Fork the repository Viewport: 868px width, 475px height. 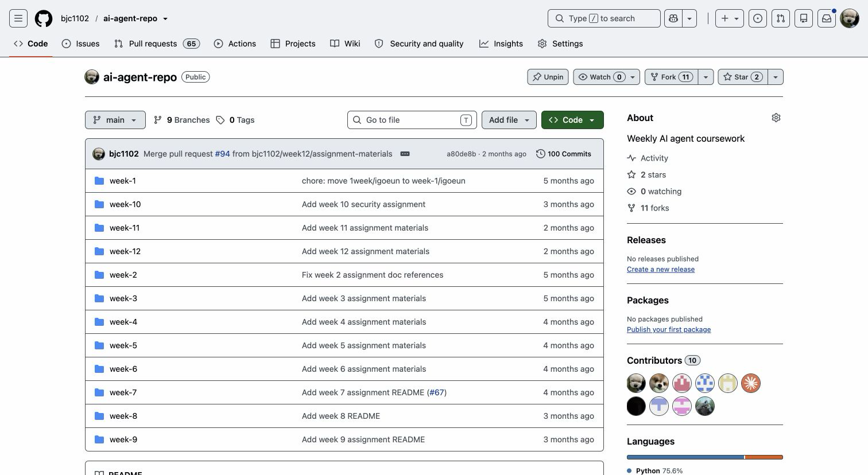672,77
